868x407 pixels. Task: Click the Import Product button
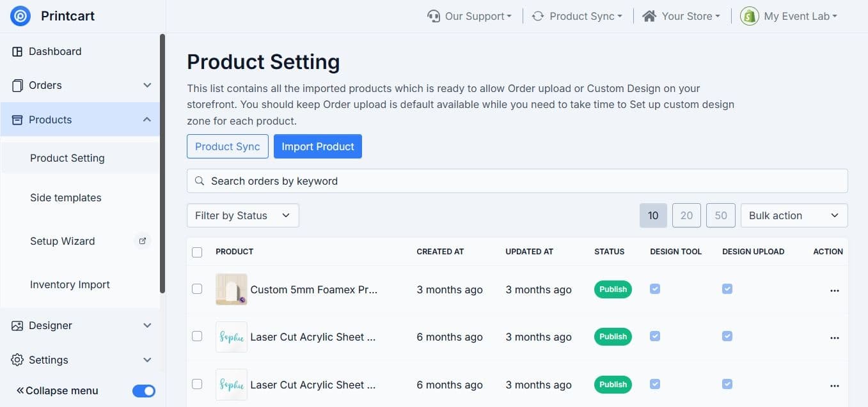coord(318,146)
